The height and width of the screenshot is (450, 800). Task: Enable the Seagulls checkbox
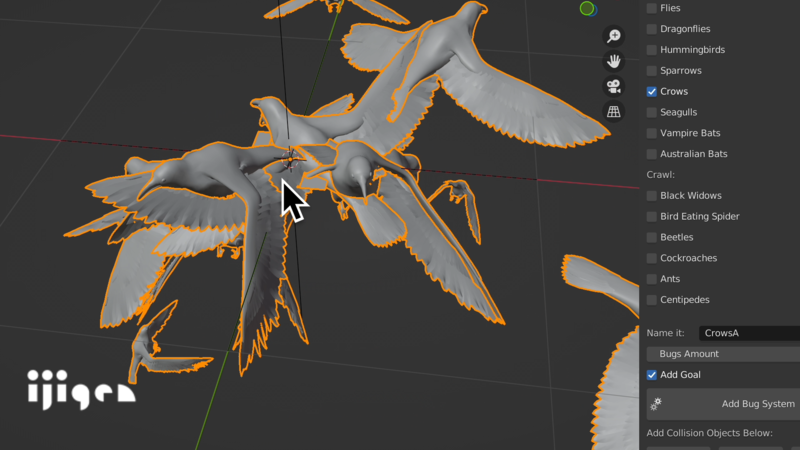click(652, 112)
